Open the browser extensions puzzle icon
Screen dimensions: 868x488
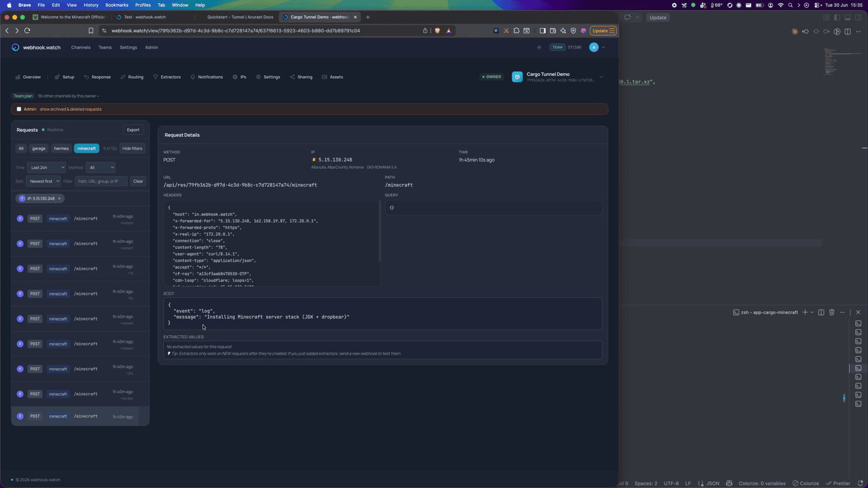(x=516, y=31)
